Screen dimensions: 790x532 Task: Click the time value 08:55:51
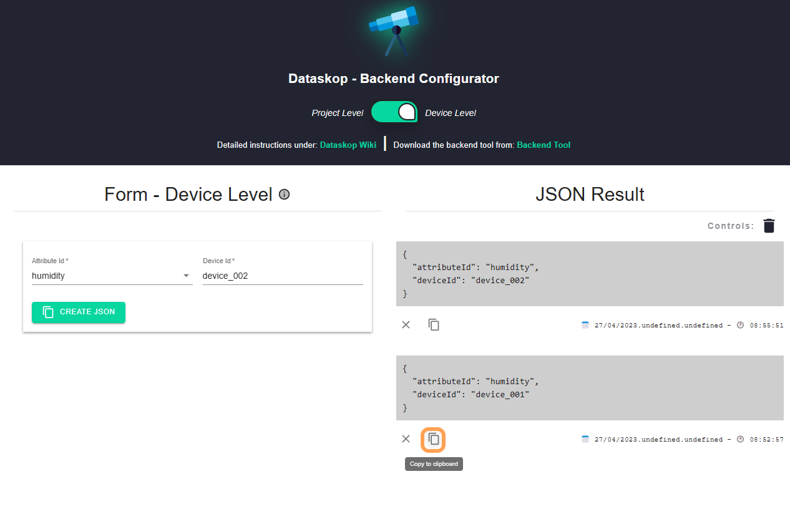[x=766, y=325]
